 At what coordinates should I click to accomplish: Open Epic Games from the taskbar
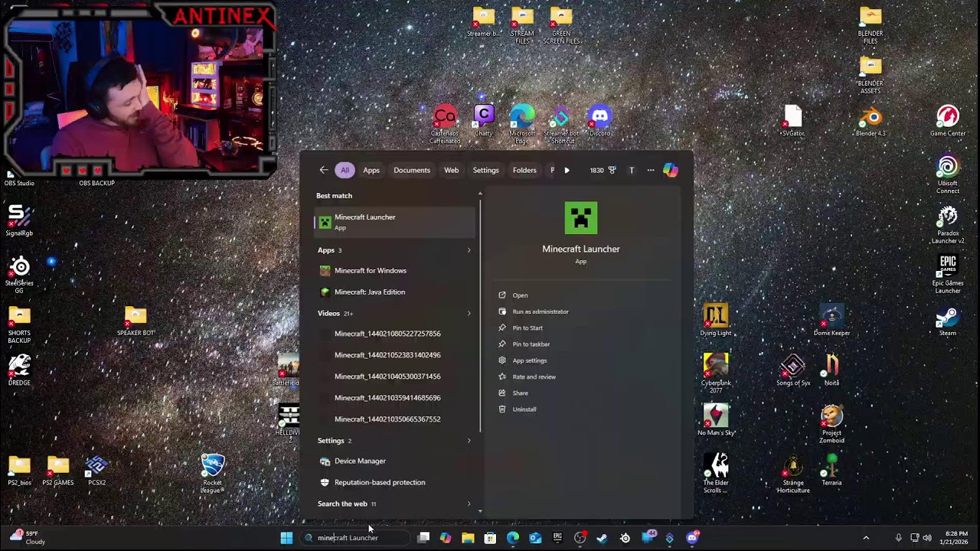click(x=557, y=538)
